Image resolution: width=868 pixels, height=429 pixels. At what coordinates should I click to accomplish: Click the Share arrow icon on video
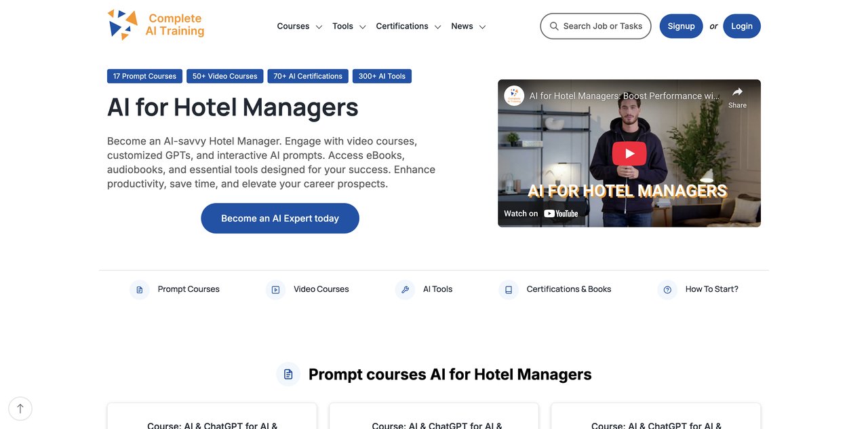tap(737, 92)
